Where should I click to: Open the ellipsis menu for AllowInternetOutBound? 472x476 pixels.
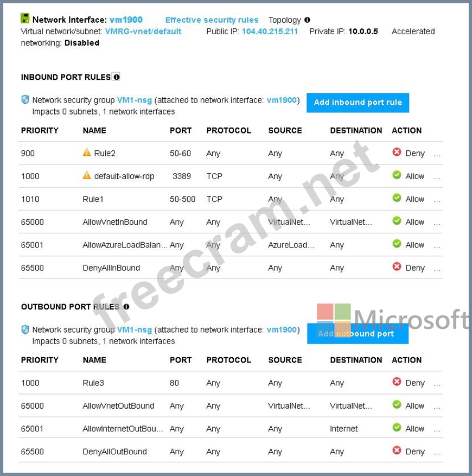[437, 431]
